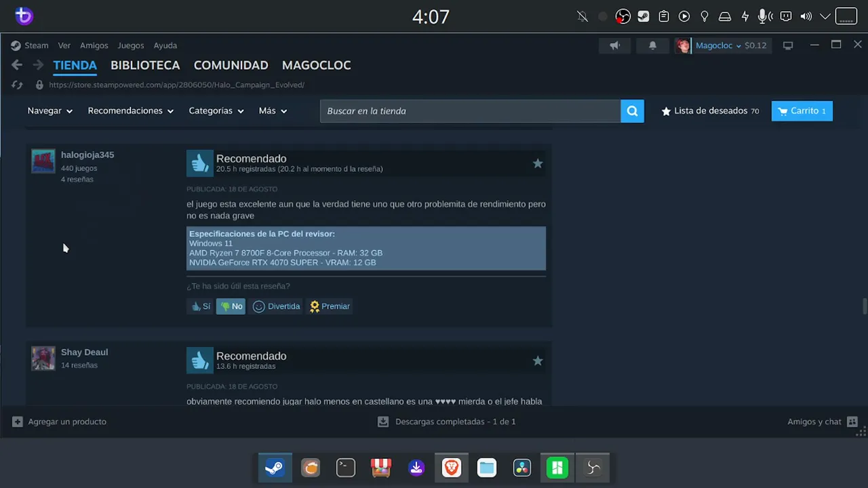Reload the store page with refresh icon
868x488 pixels.
(x=17, y=85)
